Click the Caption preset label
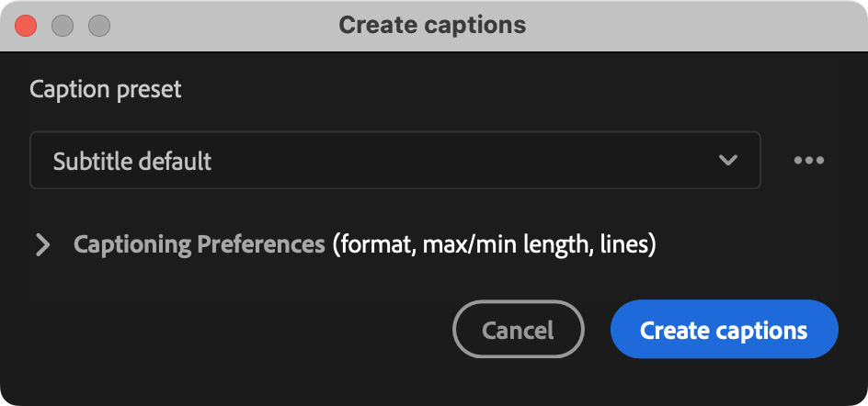Image resolution: width=868 pixels, height=406 pixels. (x=106, y=89)
